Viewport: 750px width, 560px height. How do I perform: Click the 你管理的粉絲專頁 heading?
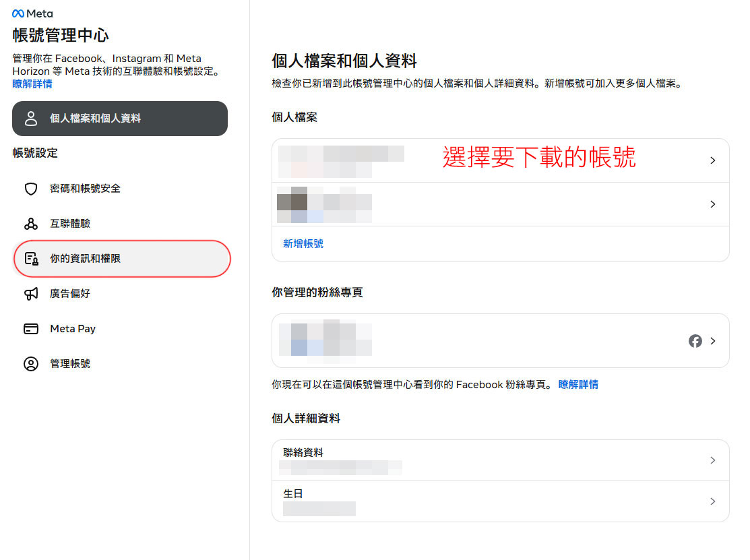(317, 292)
